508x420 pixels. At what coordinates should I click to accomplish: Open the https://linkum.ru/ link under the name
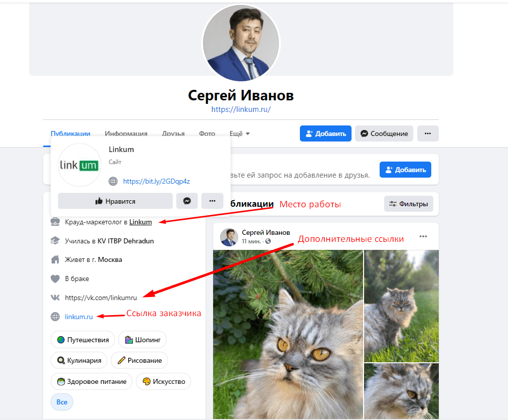[x=241, y=109]
